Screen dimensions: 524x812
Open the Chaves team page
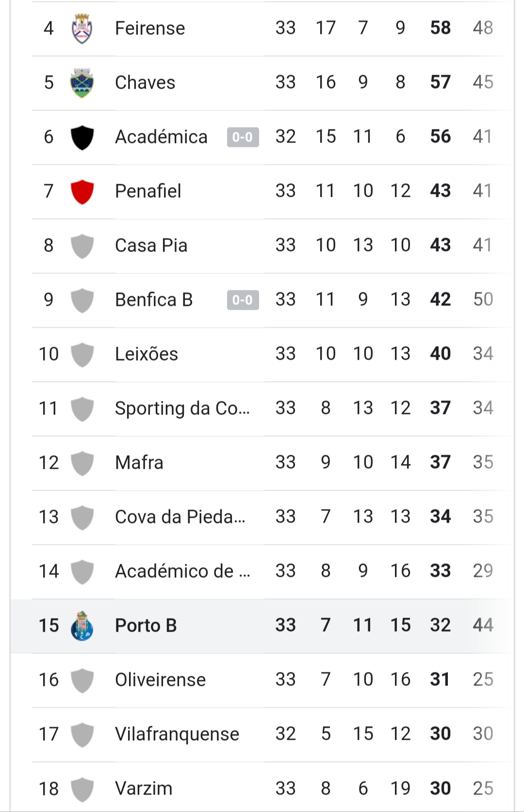click(145, 82)
